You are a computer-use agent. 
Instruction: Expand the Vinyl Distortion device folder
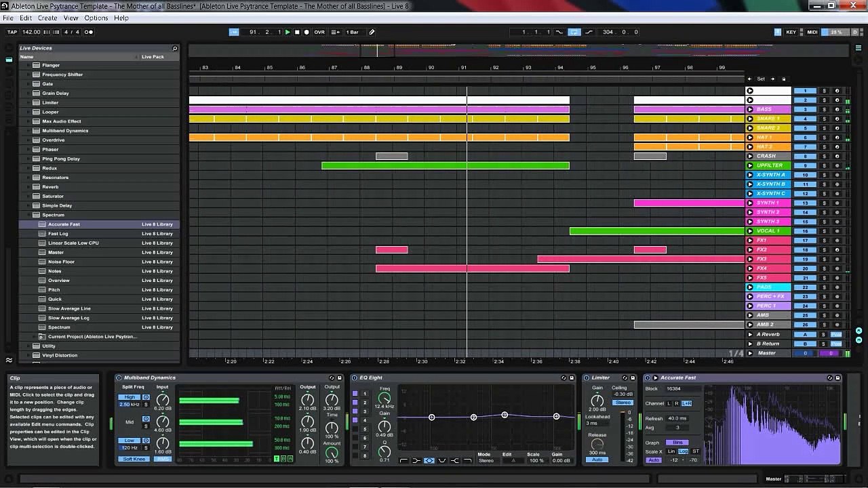[29, 356]
